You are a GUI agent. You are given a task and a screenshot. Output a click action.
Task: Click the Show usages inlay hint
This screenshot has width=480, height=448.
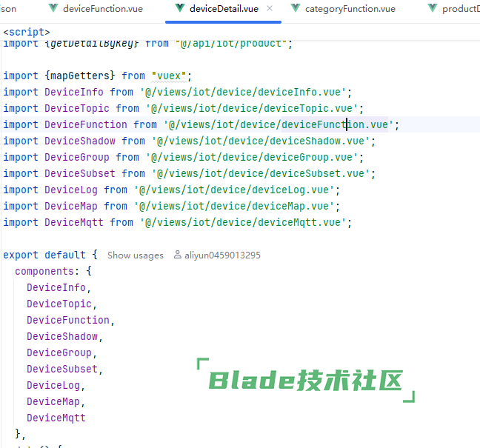[135, 255]
